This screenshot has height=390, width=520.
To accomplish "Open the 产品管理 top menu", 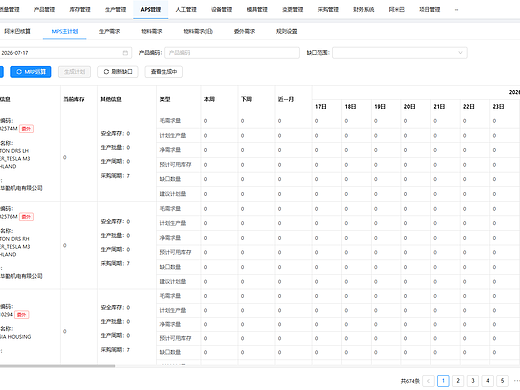I will tap(44, 10).
